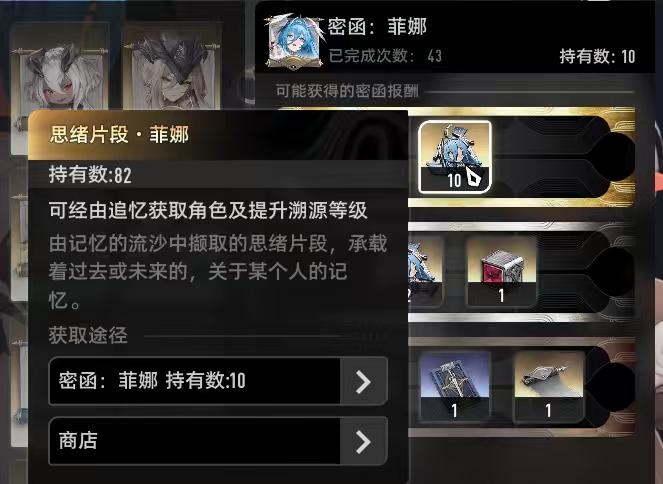
Task: Open the 密函: 菲娜 持有数:10 route
Action: pyautogui.click(x=218, y=381)
